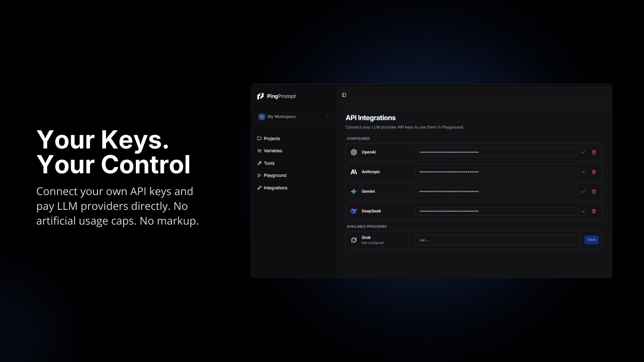Select Playground from the sidebar menu
Viewport: 644px width, 362px height.
point(274,175)
